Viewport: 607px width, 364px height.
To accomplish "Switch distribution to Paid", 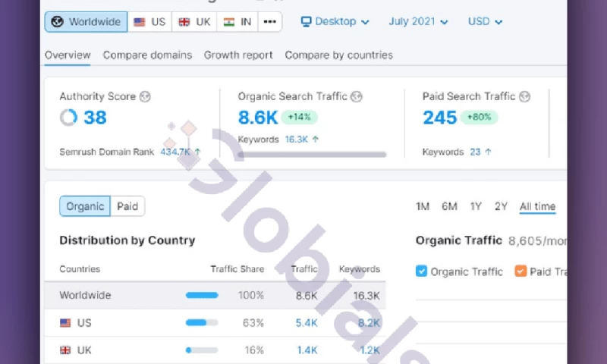I will pyautogui.click(x=127, y=206).
